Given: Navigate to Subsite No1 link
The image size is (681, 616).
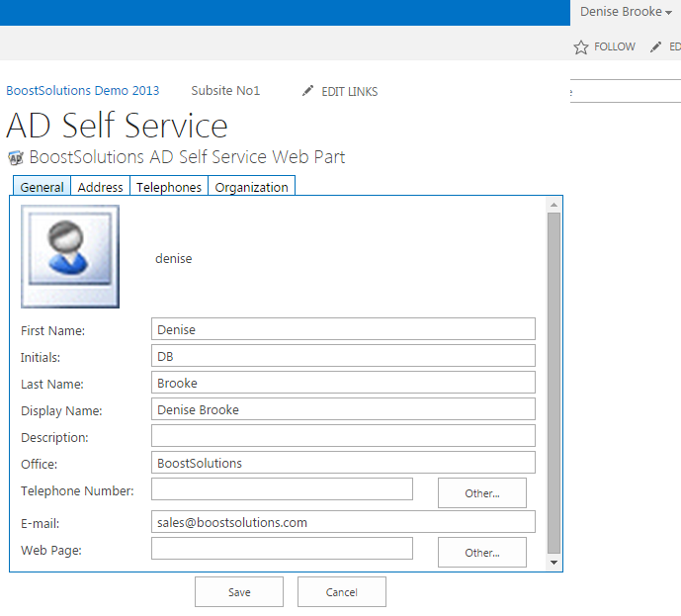Looking at the screenshot, I should (225, 91).
